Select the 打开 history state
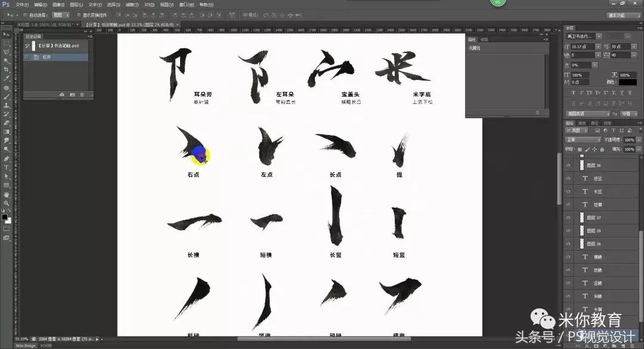Viewport: 644px width, 349px height. [55, 57]
